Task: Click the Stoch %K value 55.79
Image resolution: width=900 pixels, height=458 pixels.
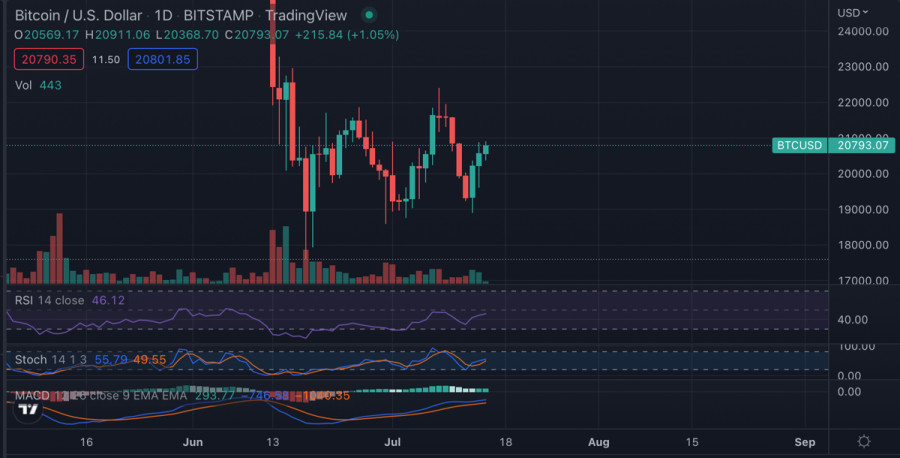Action: [x=111, y=360]
